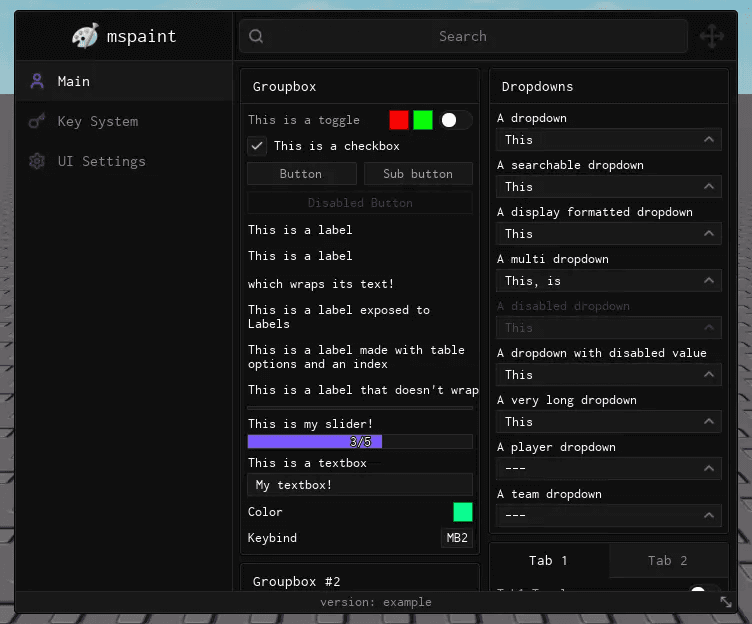The width and height of the screenshot is (752, 624).
Task: Click the "Sub button" button
Action: point(418,174)
